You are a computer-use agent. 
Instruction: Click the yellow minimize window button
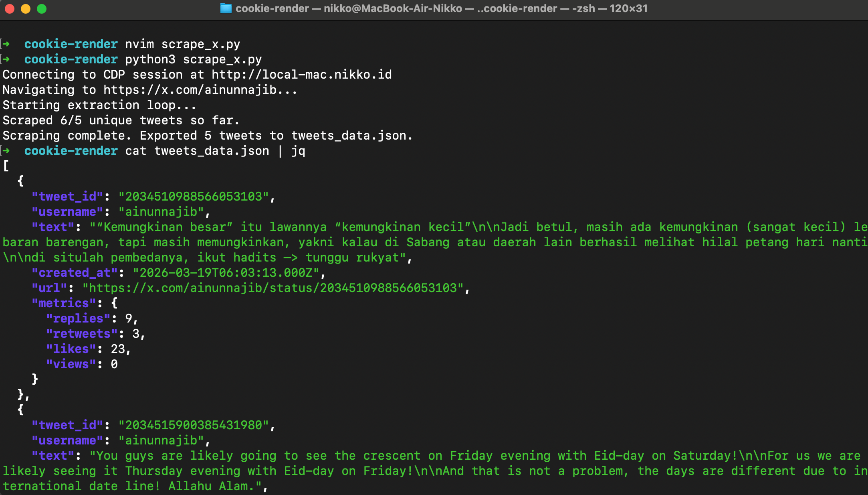coord(26,9)
